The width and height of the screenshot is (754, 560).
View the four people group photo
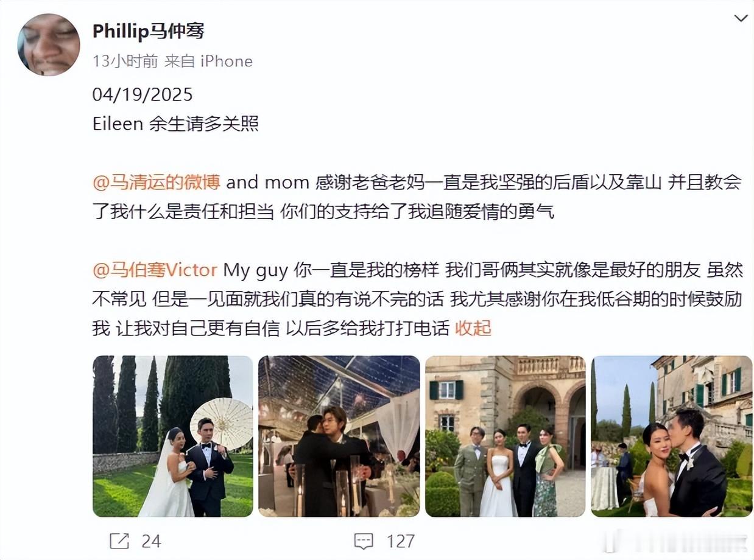click(505, 436)
